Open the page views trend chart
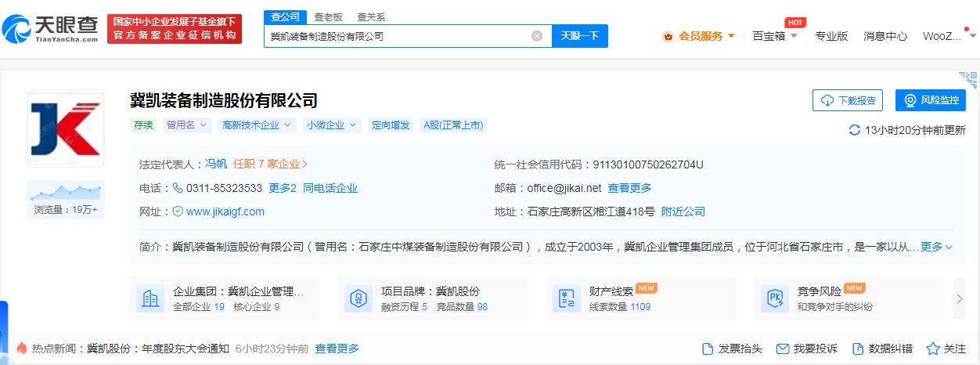This screenshot has width=980, height=365. [66, 192]
